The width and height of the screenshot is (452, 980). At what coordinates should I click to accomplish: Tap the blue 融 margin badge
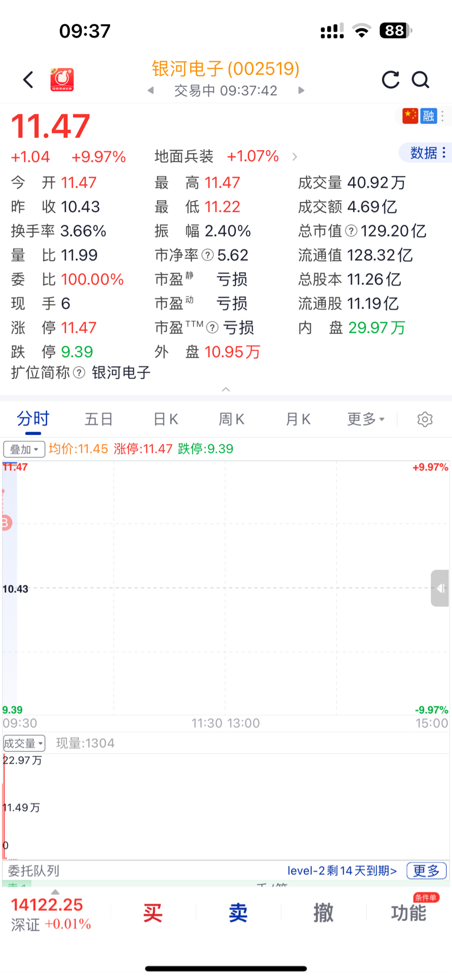click(428, 116)
